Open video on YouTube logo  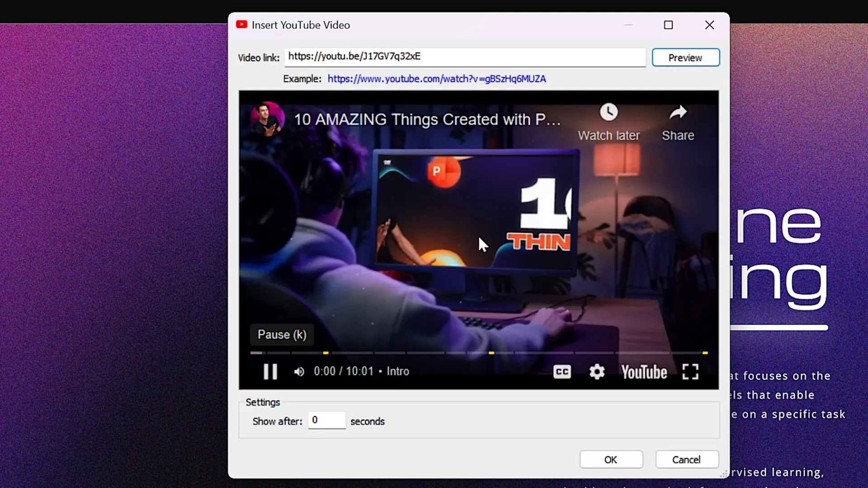(644, 372)
